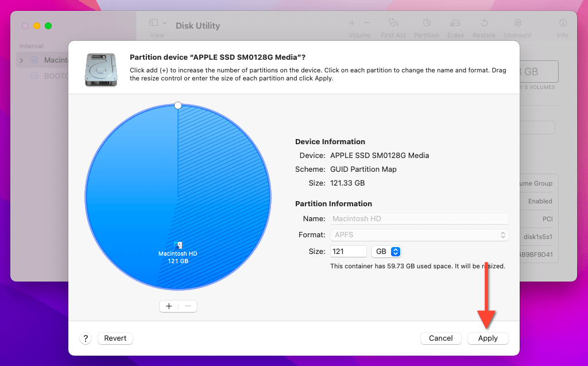Click the "Disk Utility" window title
588x366 pixels.
(198, 25)
